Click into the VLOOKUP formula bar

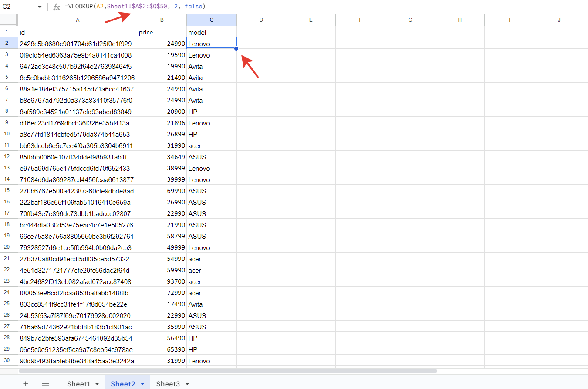pos(305,7)
